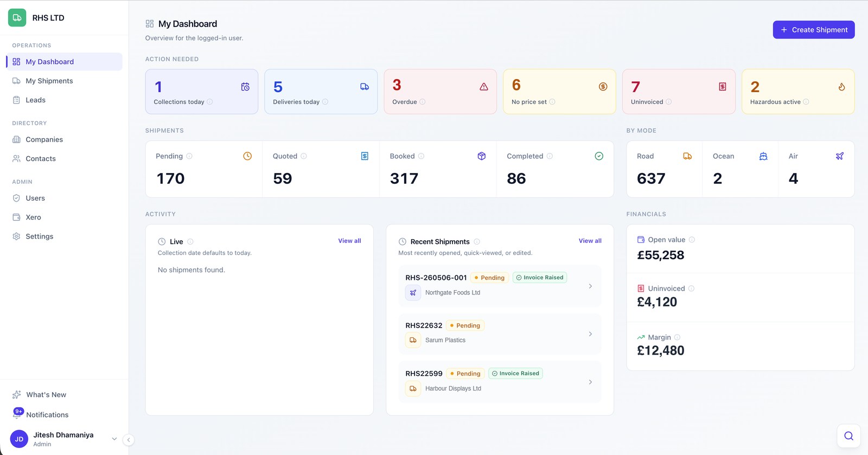
Task: Open Settings in the sidebar
Action: click(64, 236)
